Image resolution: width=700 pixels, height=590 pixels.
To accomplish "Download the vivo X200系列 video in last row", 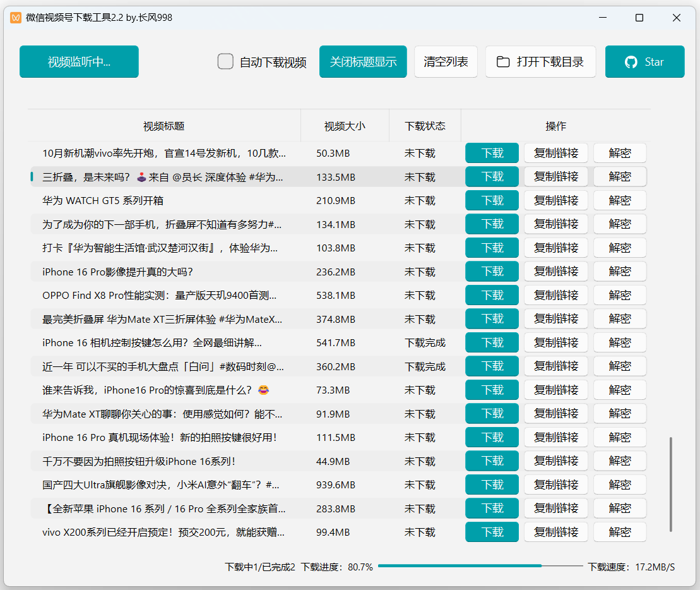I will point(492,532).
